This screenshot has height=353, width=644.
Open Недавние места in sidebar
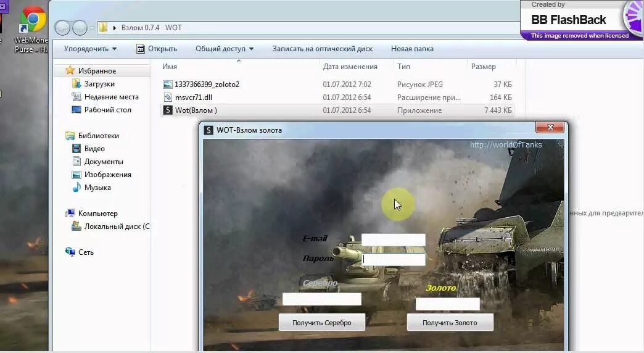tap(111, 97)
